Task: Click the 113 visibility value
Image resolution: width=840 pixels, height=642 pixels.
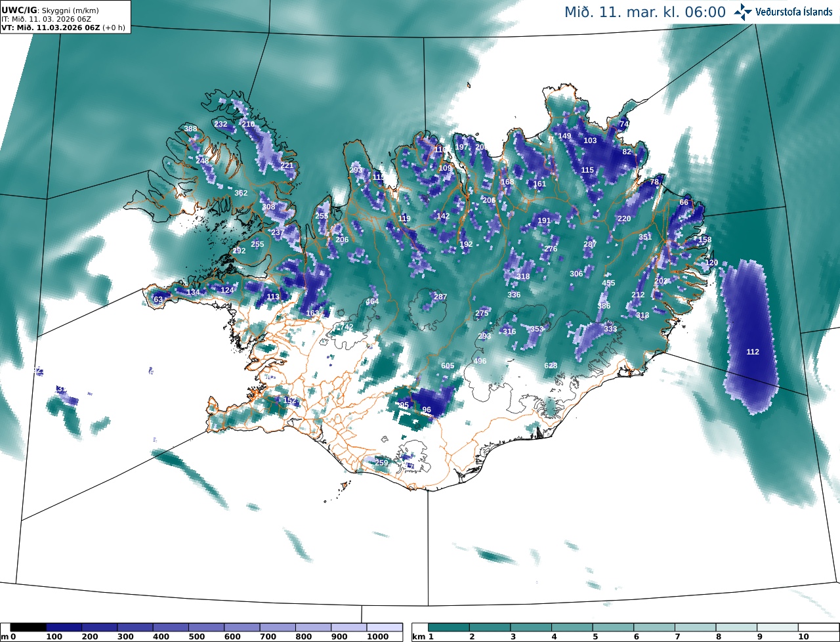Action: pyautogui.click(x=273, y=297)
